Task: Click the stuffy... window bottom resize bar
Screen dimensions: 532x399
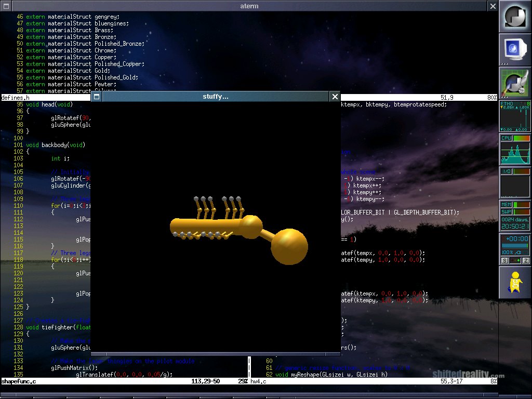Action: (x=216, y=354)
